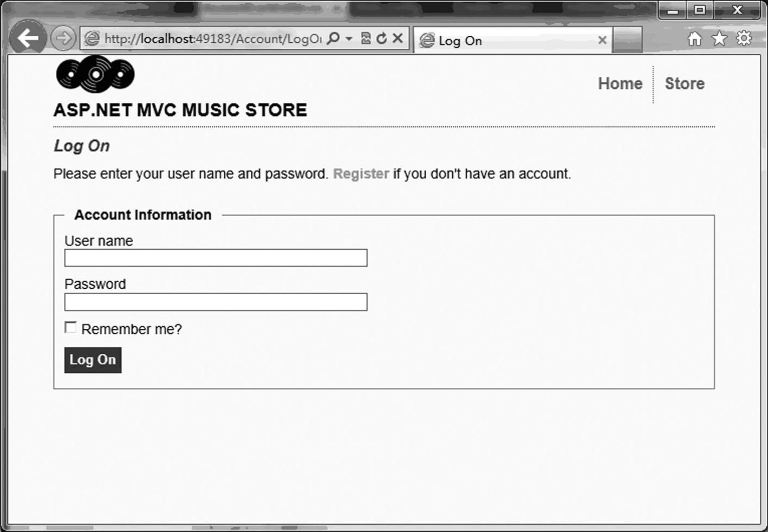Click the Account Information legend text
The image size is (768, 532).
(x=143, y=215)
